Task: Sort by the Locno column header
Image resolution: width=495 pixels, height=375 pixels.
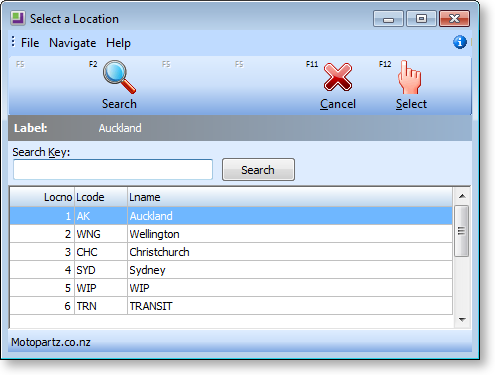Action: (x=42, y=197)
